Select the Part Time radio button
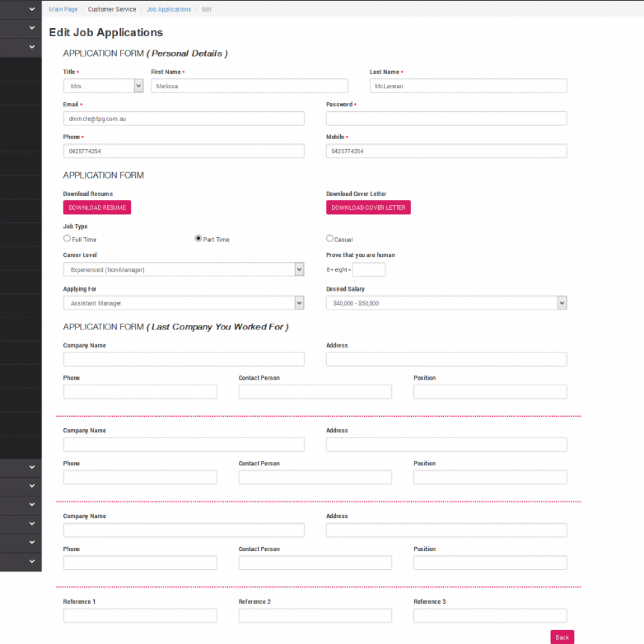The image size is (644, 644). click(198, 238)
